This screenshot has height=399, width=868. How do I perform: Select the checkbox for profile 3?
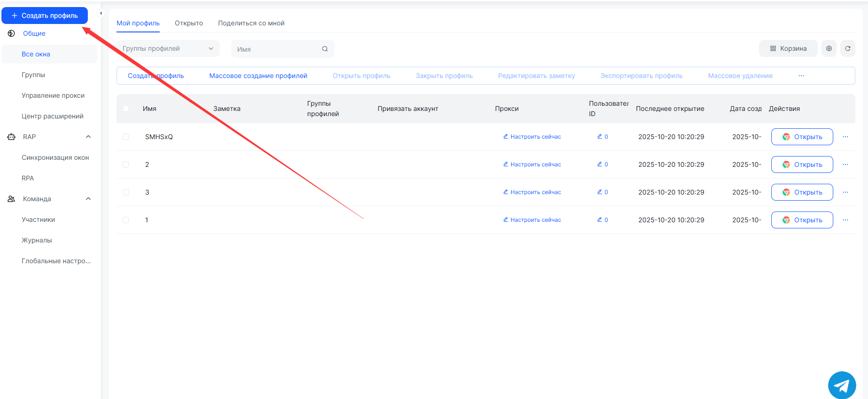126,192
